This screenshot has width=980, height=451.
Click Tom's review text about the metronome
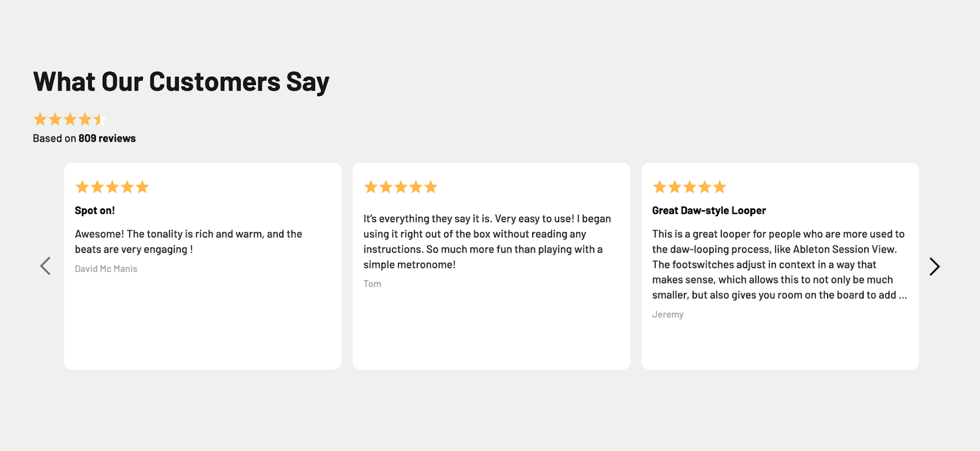[487, 241]
